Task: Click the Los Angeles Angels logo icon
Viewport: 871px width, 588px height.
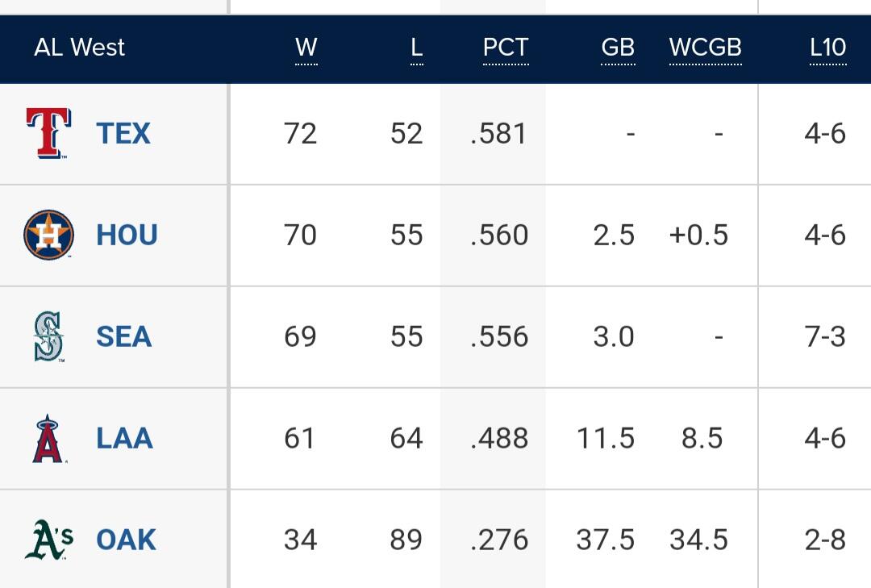Action: coord(48,438)
